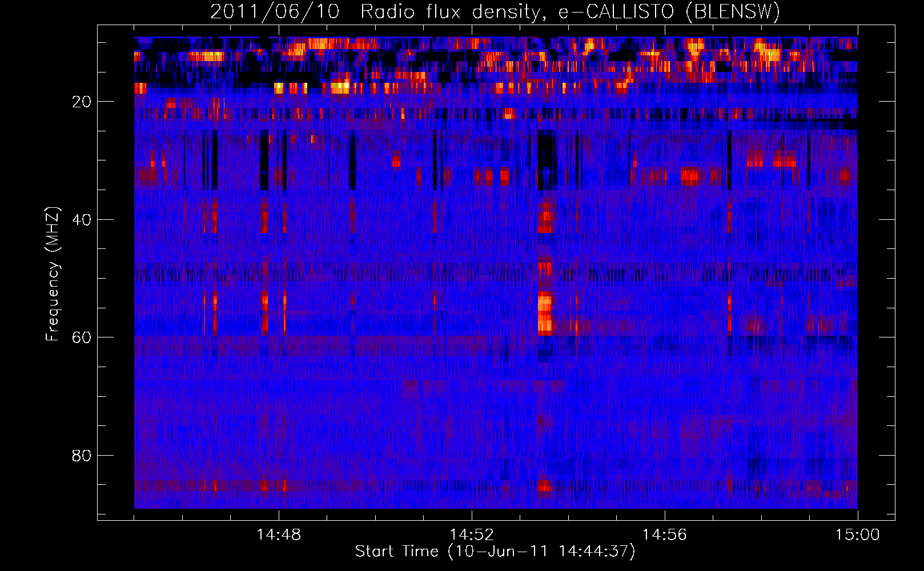The width and height of the screenshot is (924, 571).
Task: Click the 80 MHz frequency tick label
Action: click(82, 456)
